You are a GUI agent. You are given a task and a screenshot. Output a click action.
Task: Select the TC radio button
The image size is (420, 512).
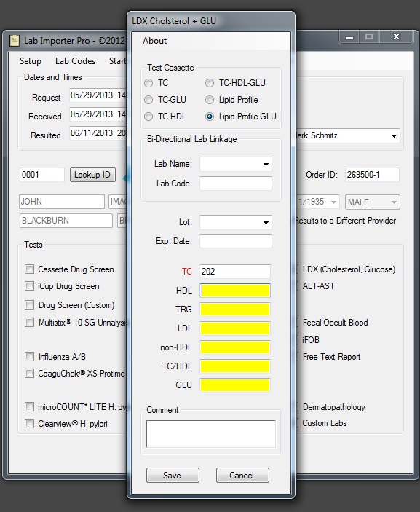pos(148,83)
